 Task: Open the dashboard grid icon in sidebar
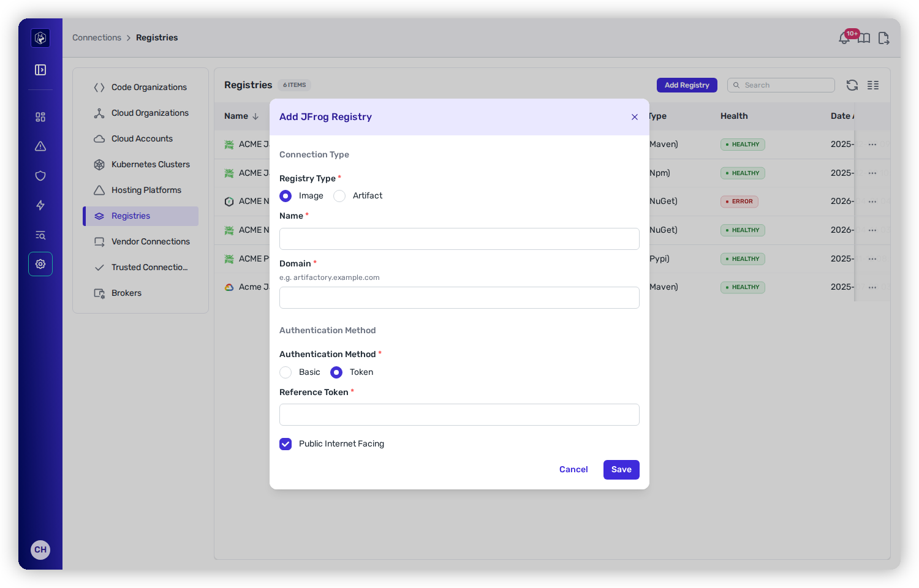pos(40,117)
